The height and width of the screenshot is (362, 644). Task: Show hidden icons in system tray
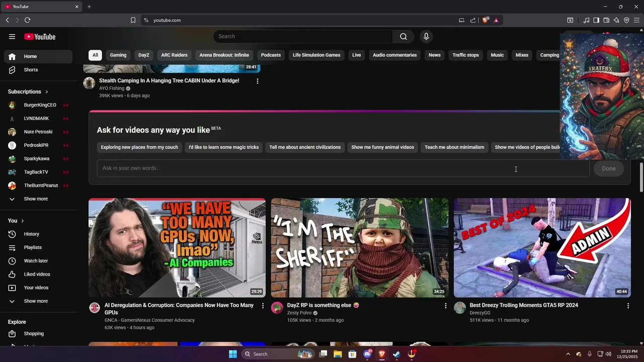(568, 354)
